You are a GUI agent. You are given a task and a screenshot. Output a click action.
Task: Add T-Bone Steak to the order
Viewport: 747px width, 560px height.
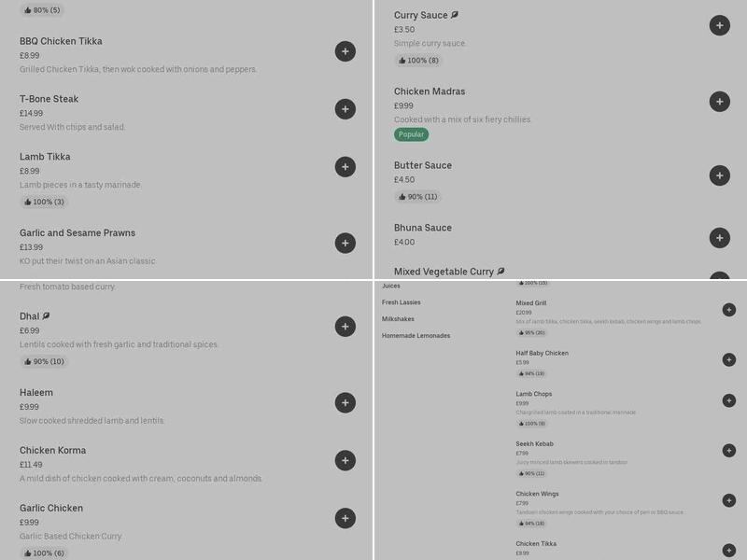pos(345,109)
